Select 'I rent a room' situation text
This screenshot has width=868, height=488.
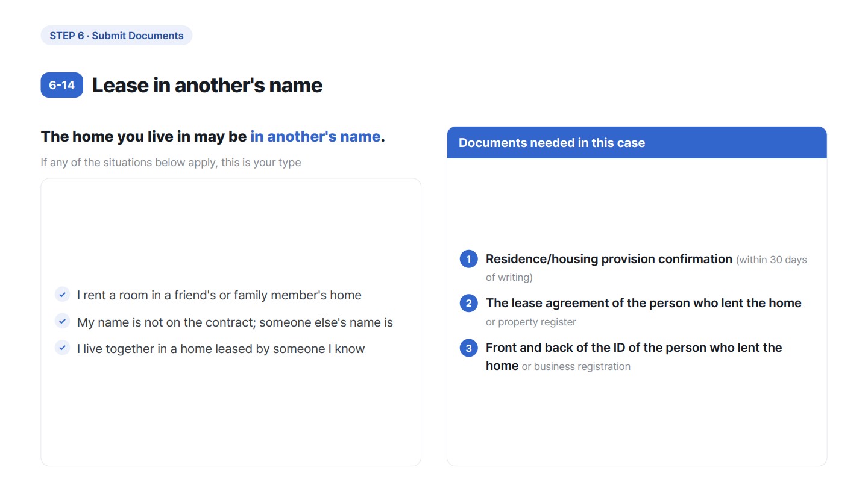(x=219, y=295)
